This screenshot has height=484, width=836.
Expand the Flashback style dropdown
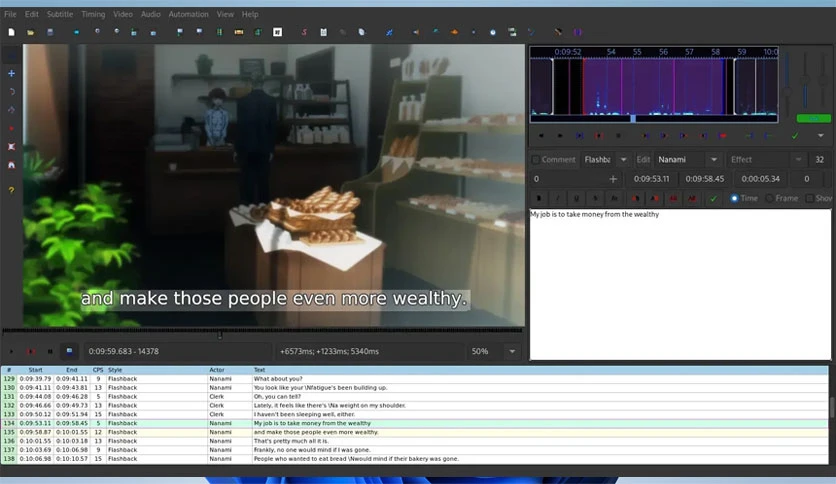point(623,159)
